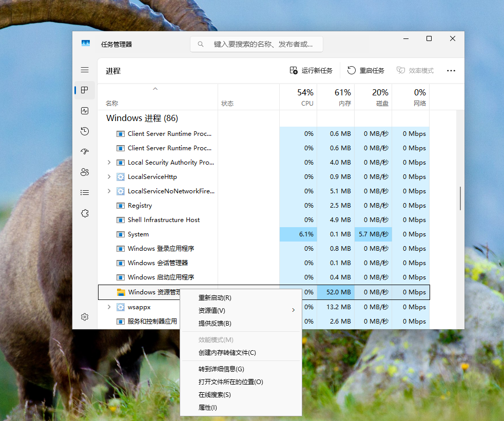This screenshot has width=504, height=421.
Task: Click the Registry process icon
Action: click(x=120, y=206)
